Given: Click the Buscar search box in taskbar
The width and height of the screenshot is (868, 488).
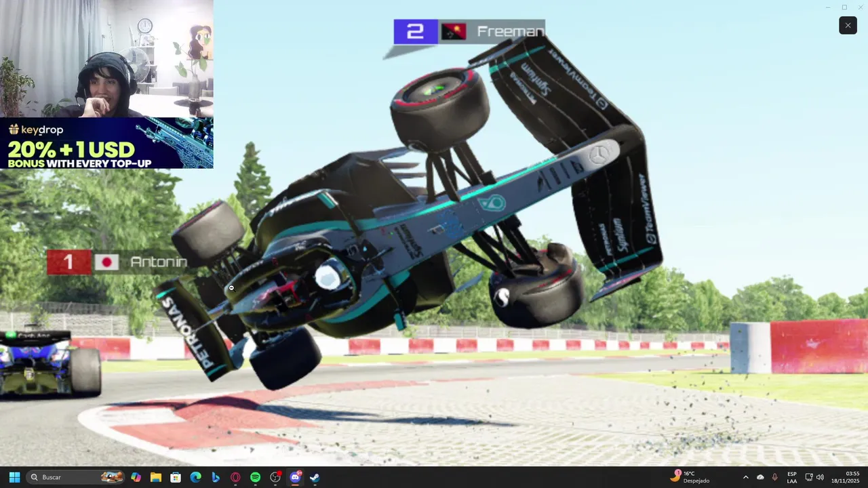Looking at the screenshot, I should coord(77,477).
